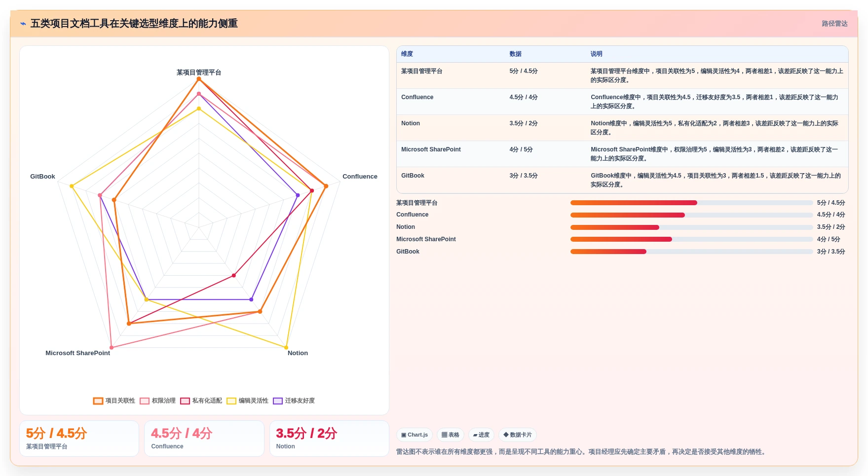Toggle the 私有化适配 legend swatch
The width and height of the screenshot is (868, 476).
coord(185,401)
